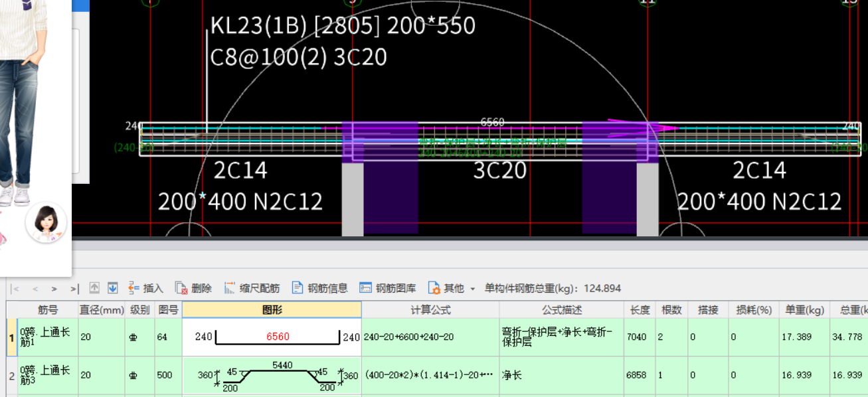Screen dimensions: 868x397
Task: Click formula 240-20+6600+240-20 cell
Action: [x=430, y=337]
